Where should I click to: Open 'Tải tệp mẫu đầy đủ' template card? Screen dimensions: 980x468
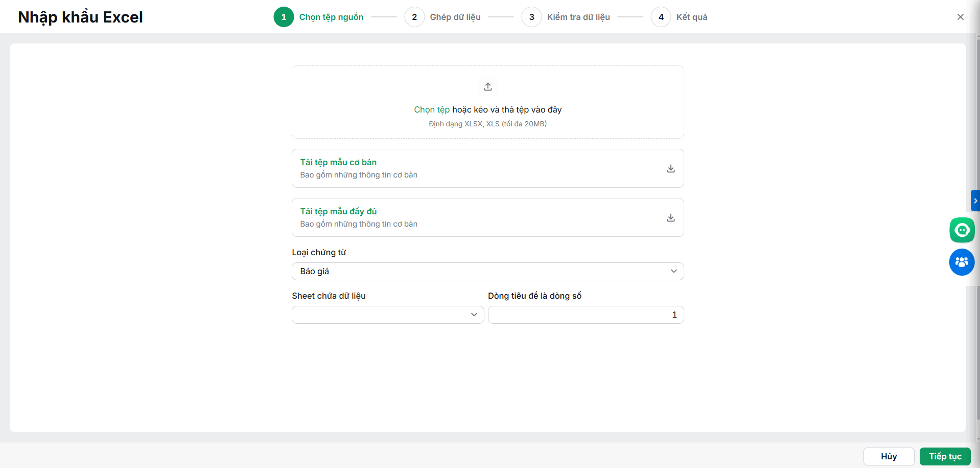pyautogui.click(x=488, y=217)
